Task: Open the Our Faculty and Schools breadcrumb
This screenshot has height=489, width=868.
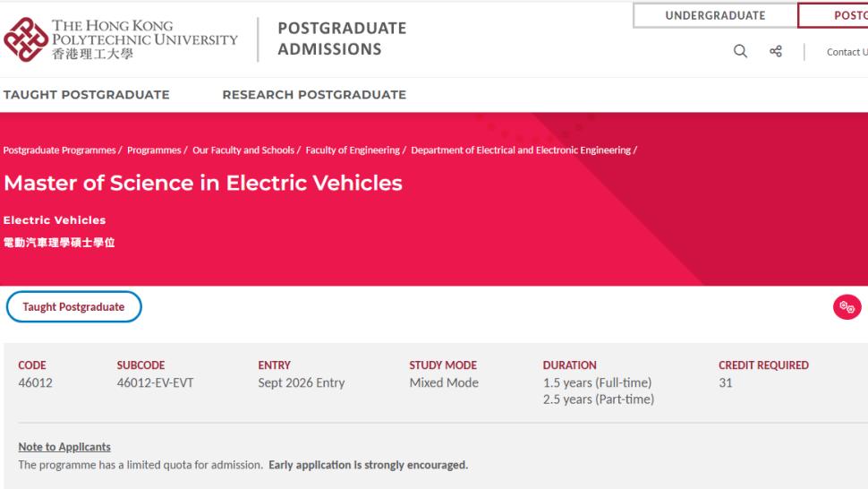Action: [x=243, y=150]
